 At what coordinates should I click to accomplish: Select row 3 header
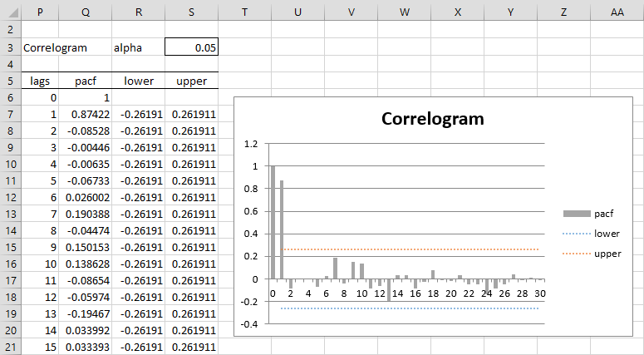point(10,47)
